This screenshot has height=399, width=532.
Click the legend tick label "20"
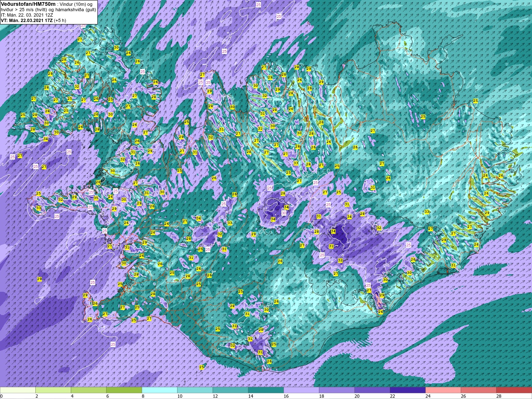[357, 396]
